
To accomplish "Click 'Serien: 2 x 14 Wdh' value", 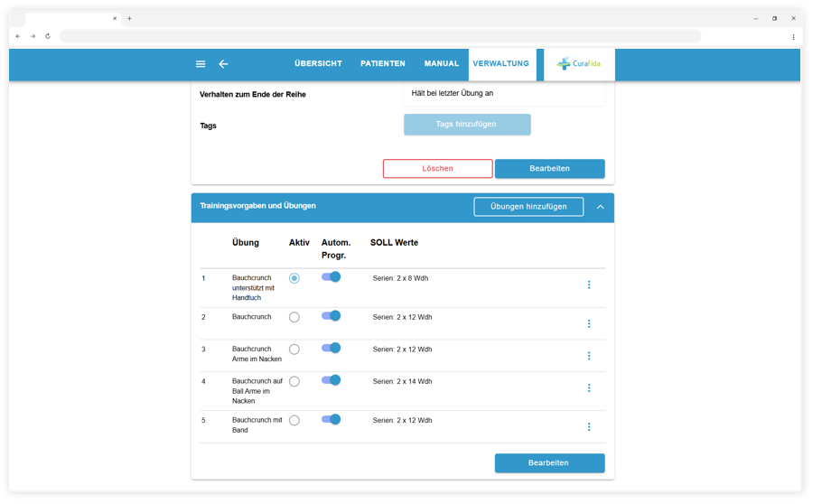I will 402,382.
